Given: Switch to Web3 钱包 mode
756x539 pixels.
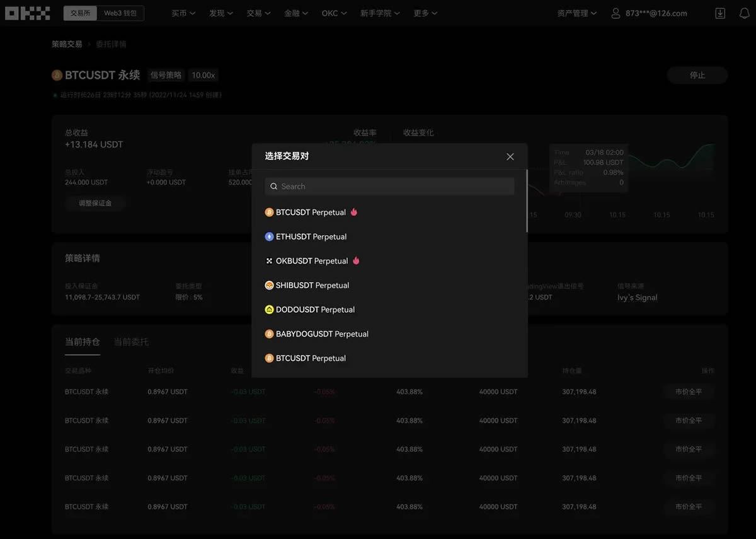Looking at the screenshot, I should [x=120, y=13].
